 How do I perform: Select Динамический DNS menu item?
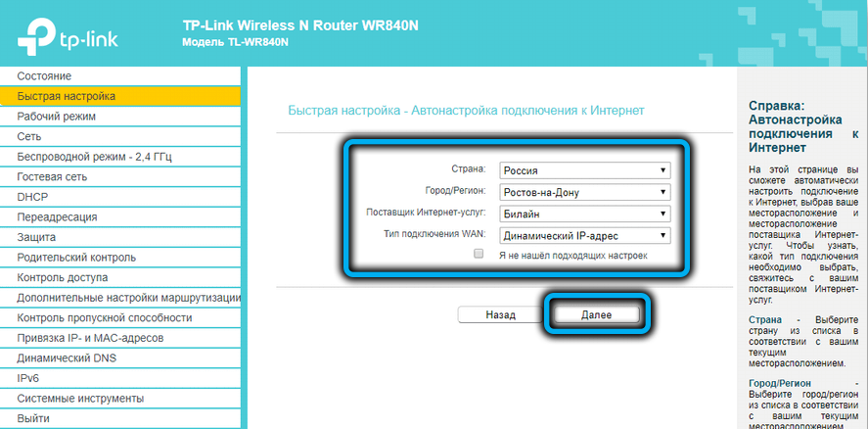pos(67,358)
